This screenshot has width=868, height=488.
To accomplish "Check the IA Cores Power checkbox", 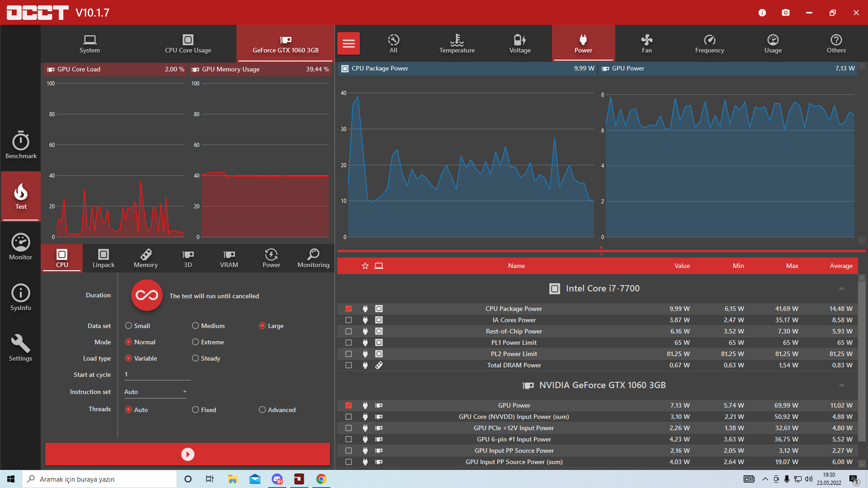I will tap(349, 320).
